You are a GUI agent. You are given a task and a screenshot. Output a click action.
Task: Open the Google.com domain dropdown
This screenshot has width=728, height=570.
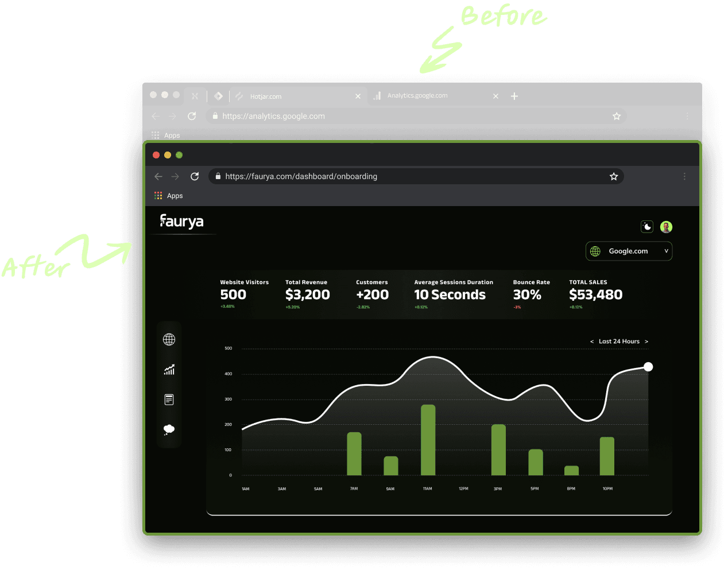click(x=629, y=251)
